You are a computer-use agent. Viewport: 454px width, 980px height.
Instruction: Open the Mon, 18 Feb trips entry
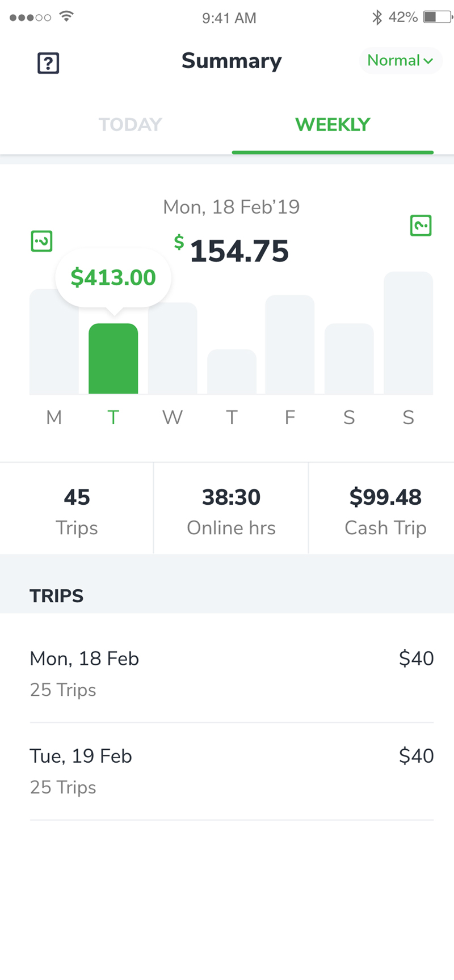point(232,673)
